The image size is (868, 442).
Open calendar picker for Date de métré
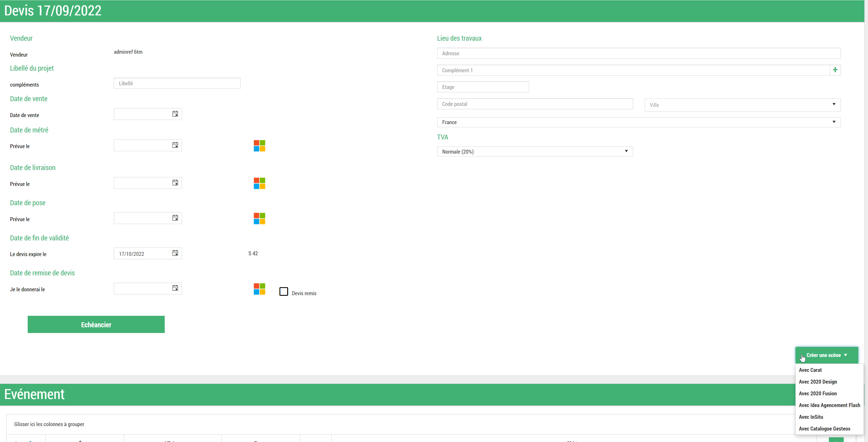175,146
